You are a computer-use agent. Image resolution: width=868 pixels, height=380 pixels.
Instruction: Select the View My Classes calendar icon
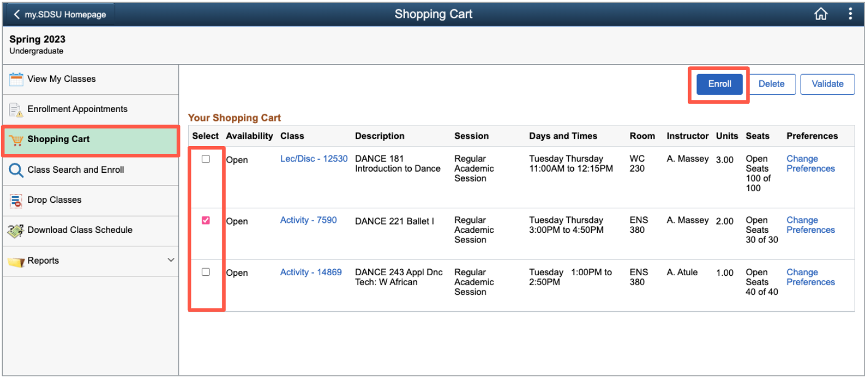pyautogui.click(x=17, y=79)
